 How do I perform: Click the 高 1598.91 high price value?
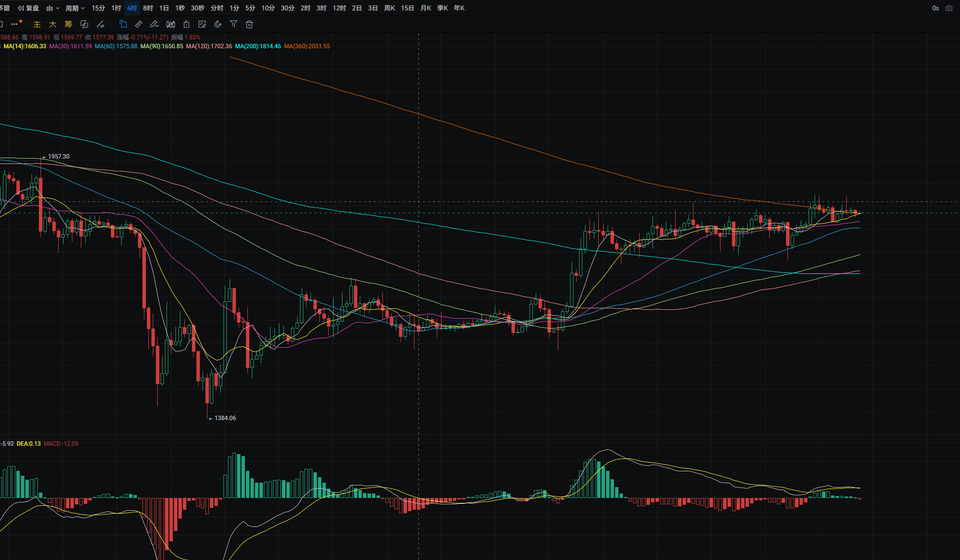36,37
